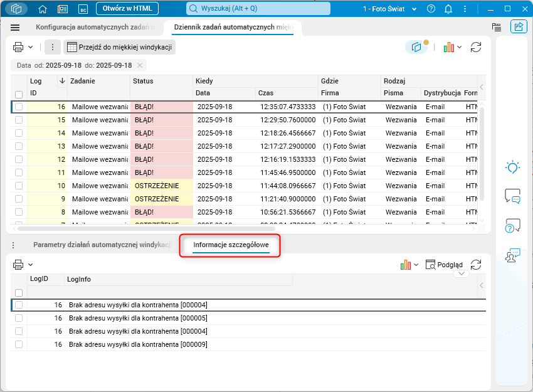Click Przejdź do miękkiej windykacji button
Screen dimensions: 533x392
119,47
